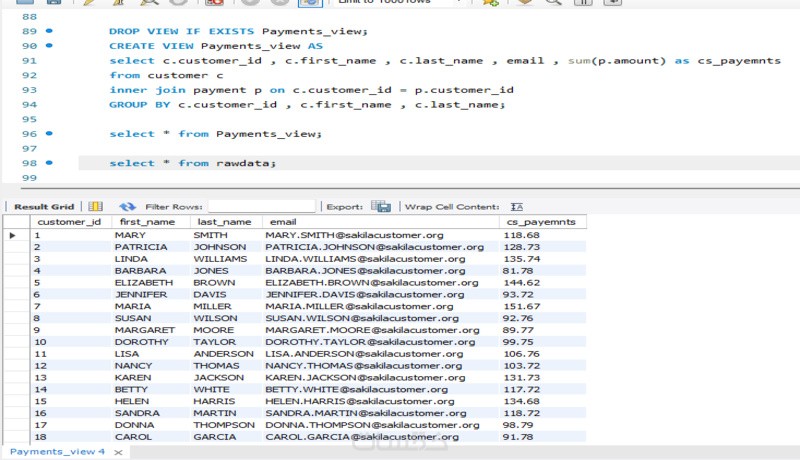This screenshot has width=800, height=460.
Task: Select the 91.78 payments cell
Action: coord(543,437)
